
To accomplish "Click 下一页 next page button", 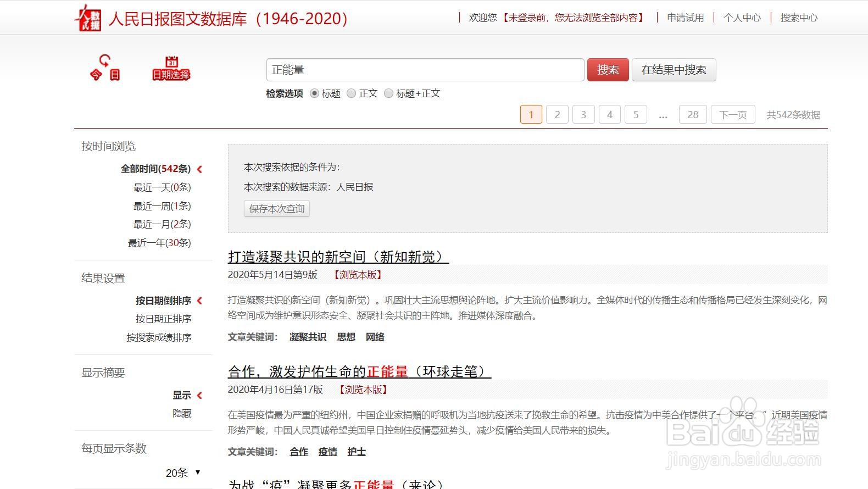I will pos(733,114).
